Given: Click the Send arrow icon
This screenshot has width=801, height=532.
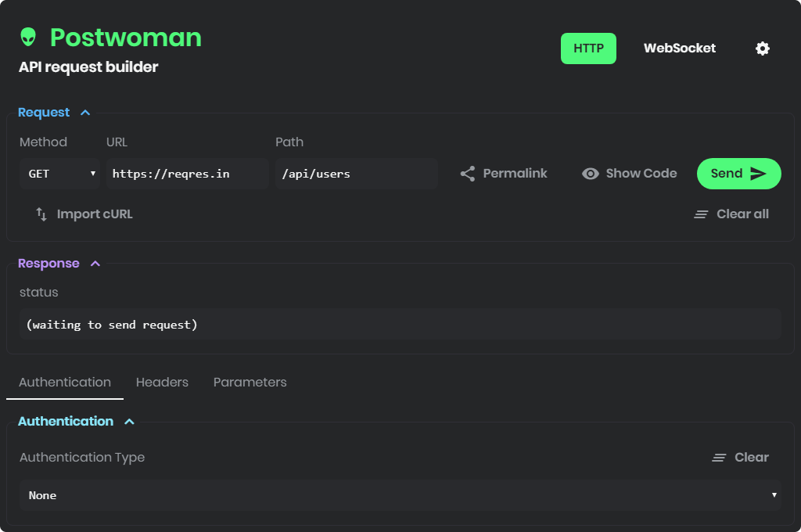Looking at the screenshot, I should [756, 173].
